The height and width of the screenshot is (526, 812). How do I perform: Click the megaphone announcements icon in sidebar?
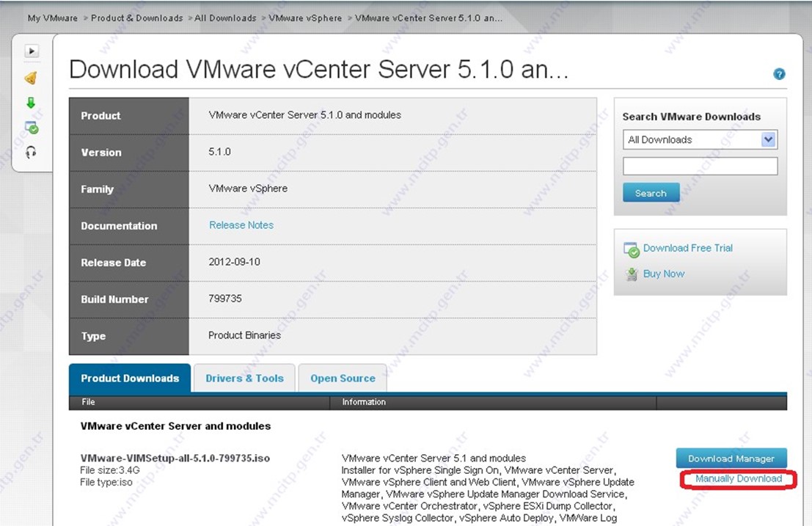point(31,78)
